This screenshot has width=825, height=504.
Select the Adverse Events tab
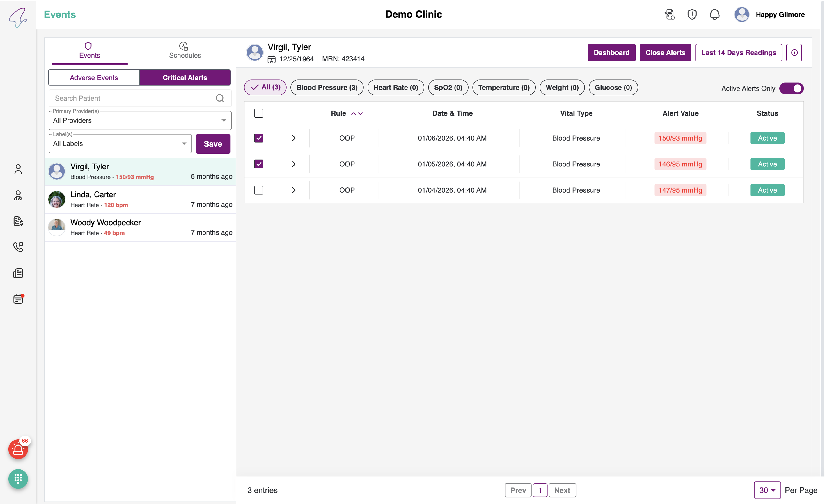click(94, 77)
